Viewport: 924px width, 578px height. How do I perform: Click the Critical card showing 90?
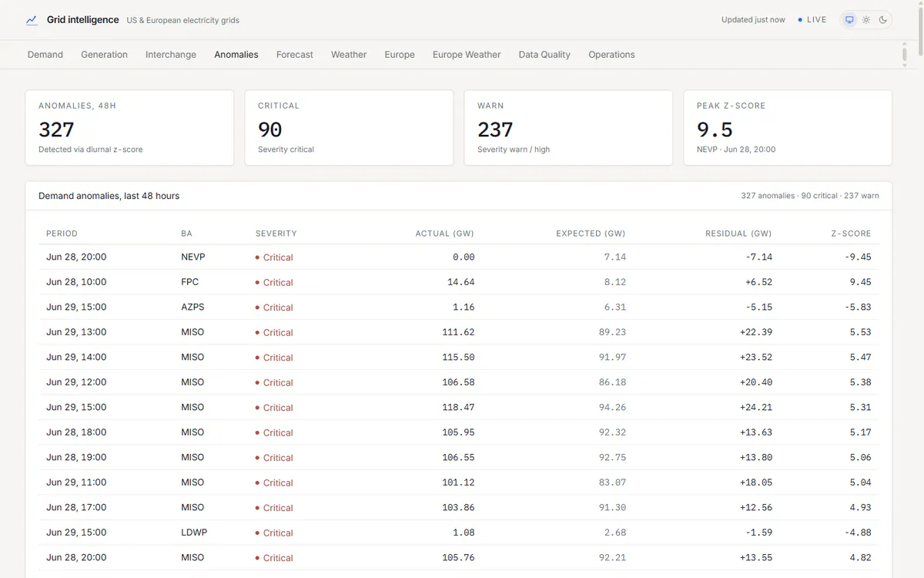(x=349, y=128)
